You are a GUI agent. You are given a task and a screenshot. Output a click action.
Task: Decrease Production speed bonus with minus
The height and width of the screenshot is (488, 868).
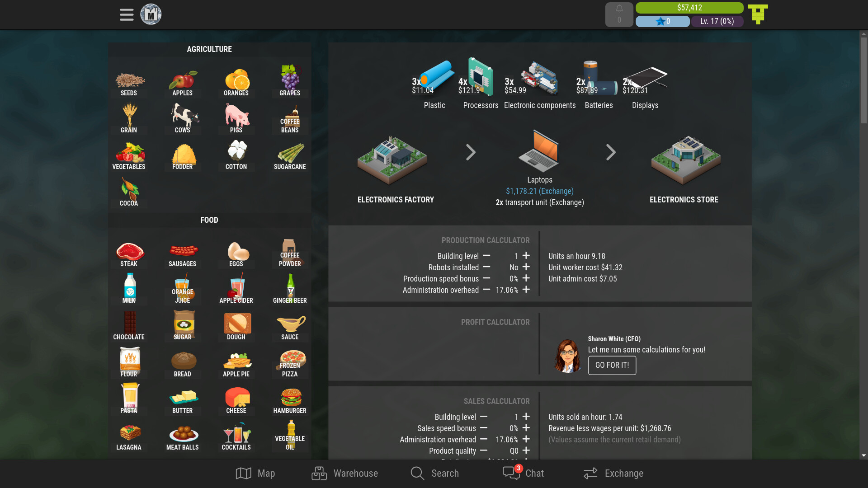pyautogui.click(x=486, y=278)
